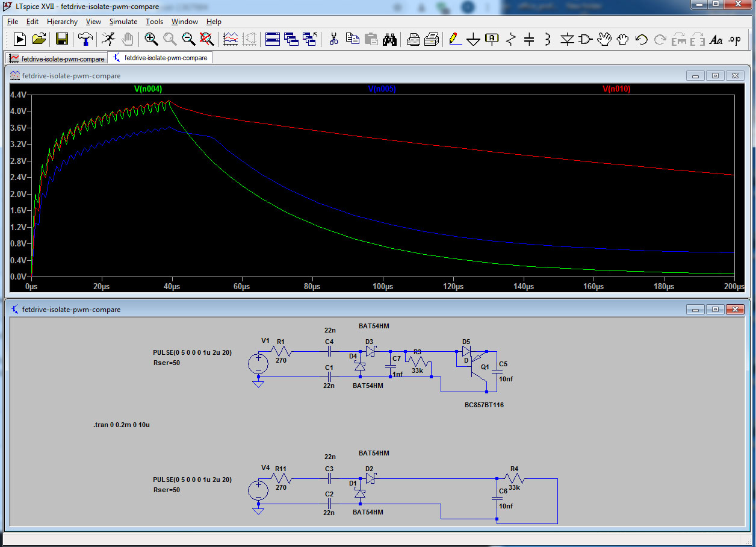Select the Pan magnifier icon
The height and width of the screenshot is (547, 756).
pyautogui.click(x=170, y=39)
